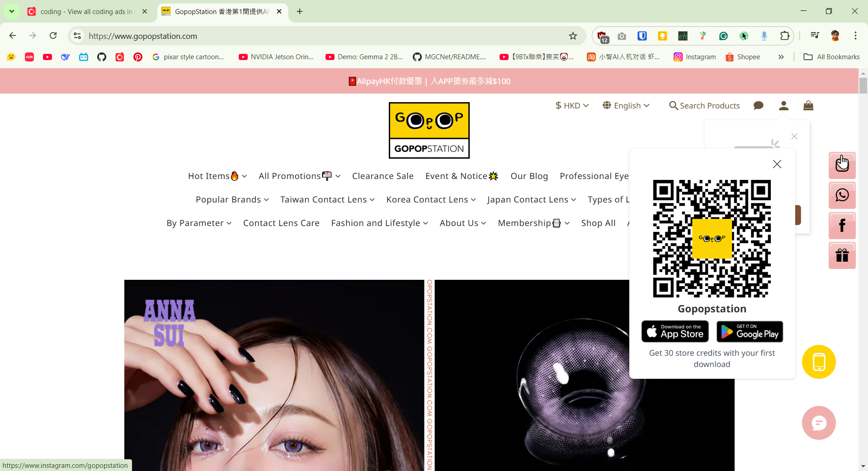Open the shopping bag cart icon
This screenshot has width=868, height=471.
(808, 105)
